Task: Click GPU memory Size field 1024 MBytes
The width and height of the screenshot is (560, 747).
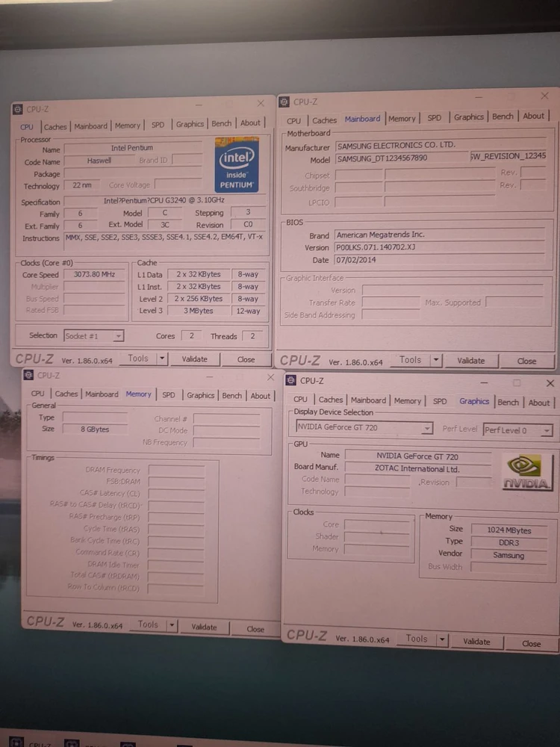Action: pyautogui.click(x=509, y=530)
